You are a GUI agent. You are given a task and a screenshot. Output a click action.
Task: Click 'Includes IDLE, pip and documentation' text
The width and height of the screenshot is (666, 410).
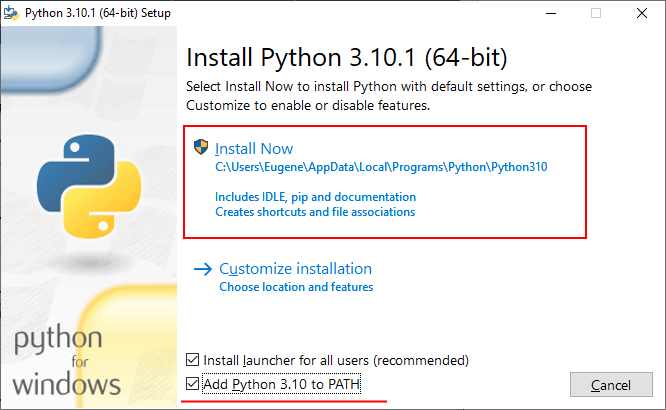point(315,197)
